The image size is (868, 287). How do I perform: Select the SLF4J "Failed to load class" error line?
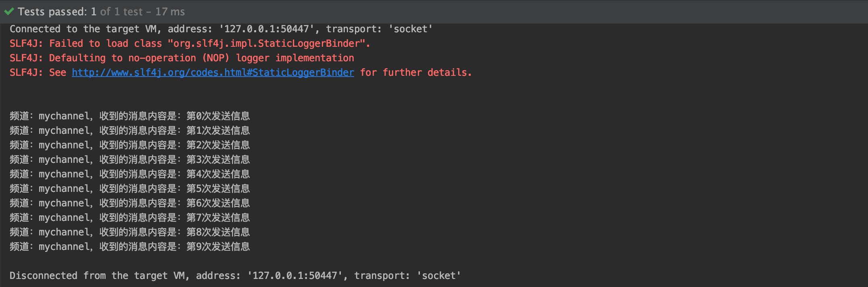point(190,44)
